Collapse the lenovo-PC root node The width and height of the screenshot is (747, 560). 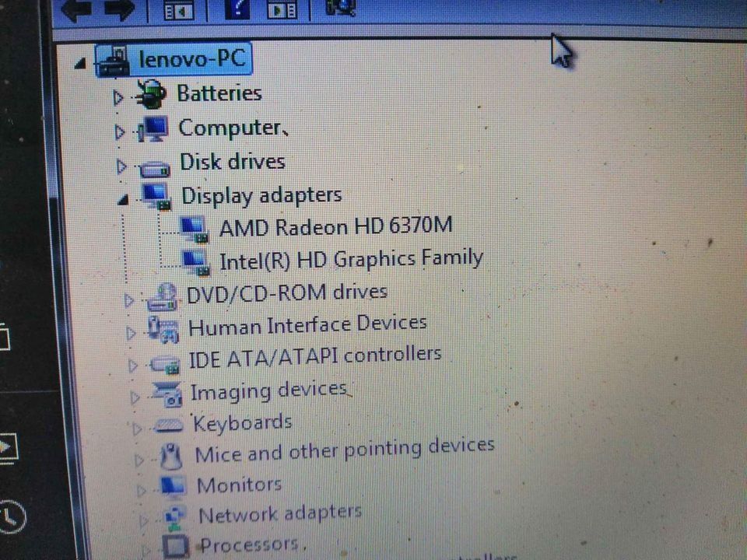click(x=80, y=63)
